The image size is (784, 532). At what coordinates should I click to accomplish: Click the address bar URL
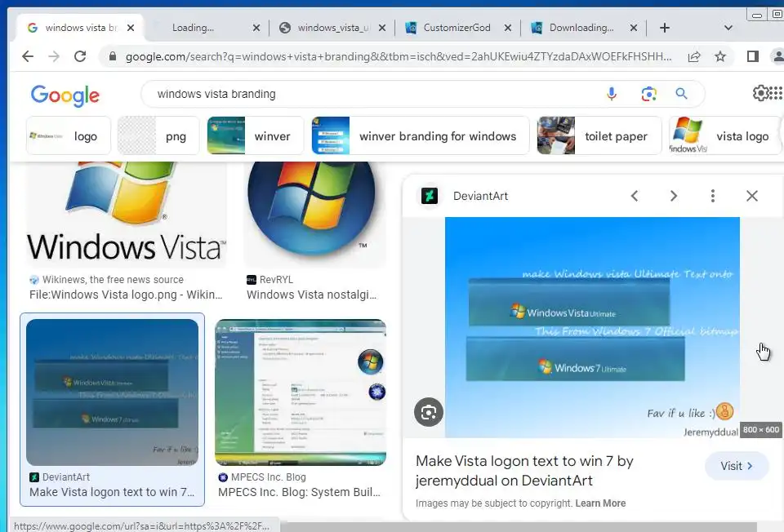399,56
